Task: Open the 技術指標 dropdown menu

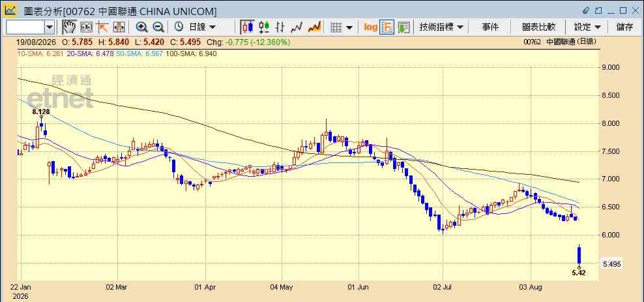Action: click(x=441, y=27)
